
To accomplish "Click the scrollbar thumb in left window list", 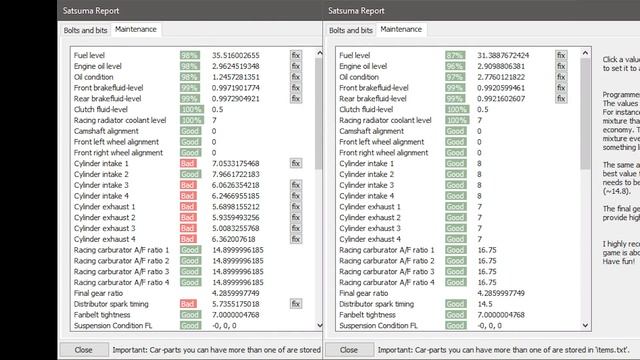I will (319, 113).
